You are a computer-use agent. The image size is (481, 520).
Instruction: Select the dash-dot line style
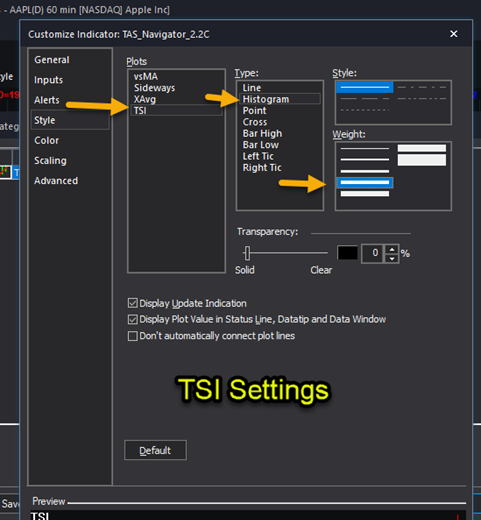point(422,87)
